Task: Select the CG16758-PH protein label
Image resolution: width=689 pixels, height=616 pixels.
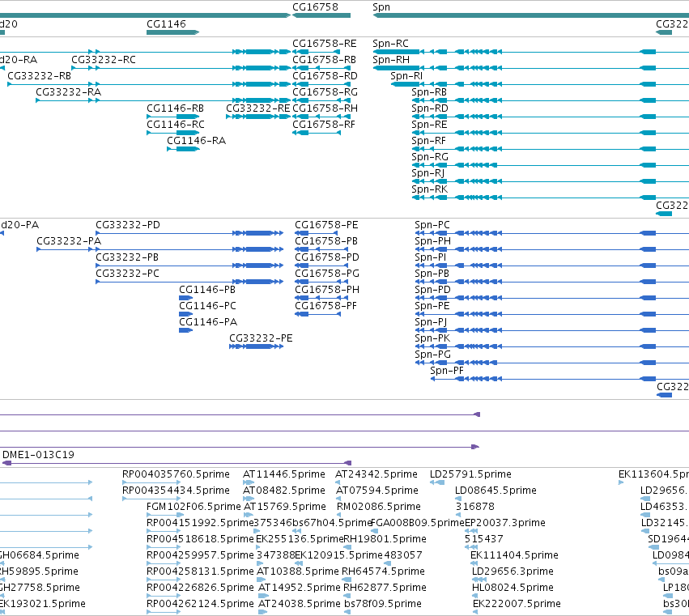Action: coord(327,290)
